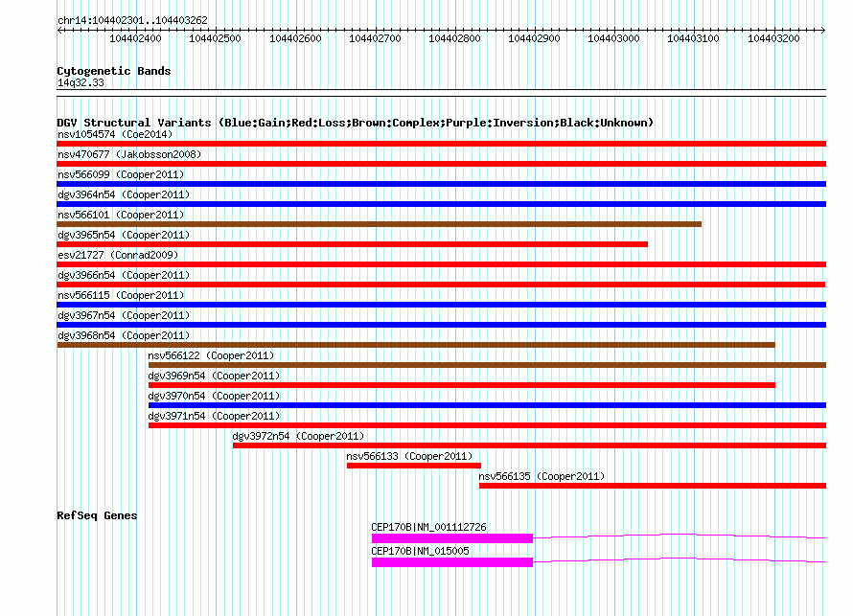Select the 14q32.33 band label
The width and height of the screenshot is (853, 616).
coord(81,82)
